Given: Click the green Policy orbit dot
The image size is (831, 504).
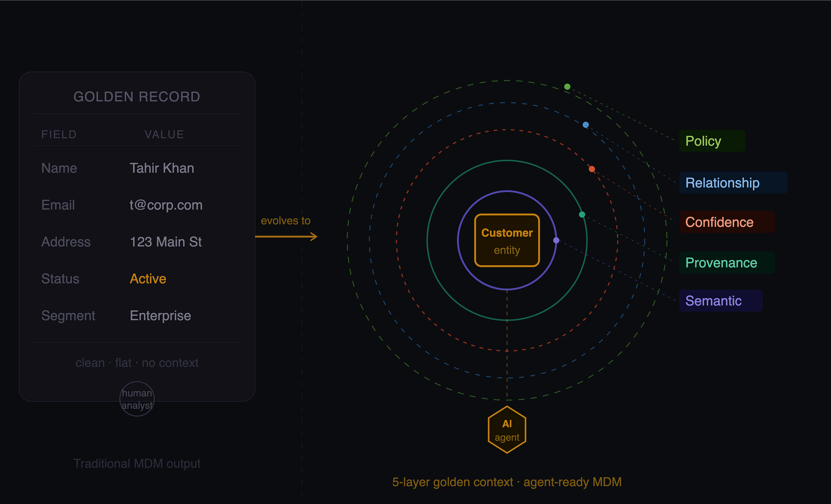Looking at the screenshot, I should point(567,87).
